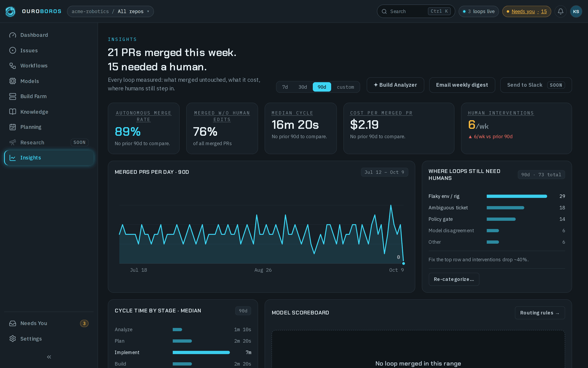Select the 7d time range
This screenshot has width=588, height=368.
point(285,87)
